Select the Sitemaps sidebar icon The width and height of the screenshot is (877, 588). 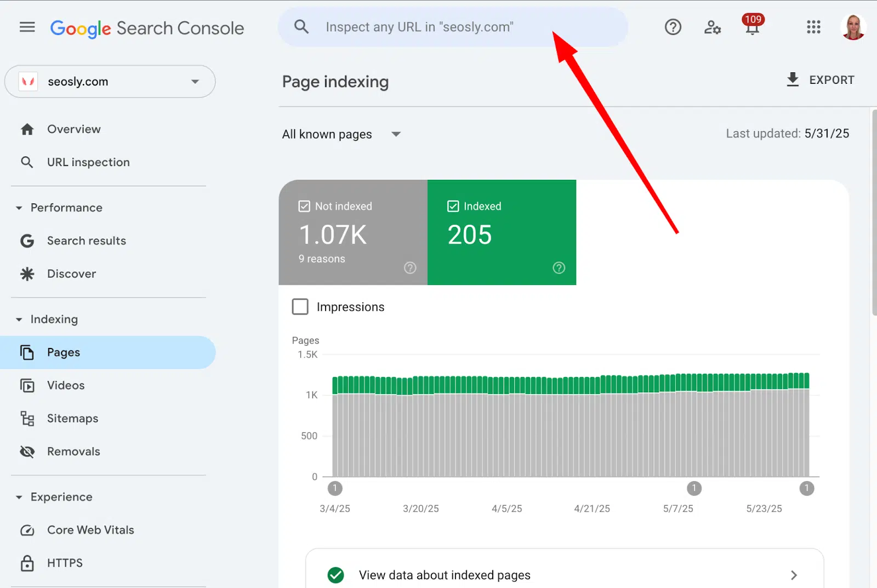pyautogui.click(x=27, y=418)
